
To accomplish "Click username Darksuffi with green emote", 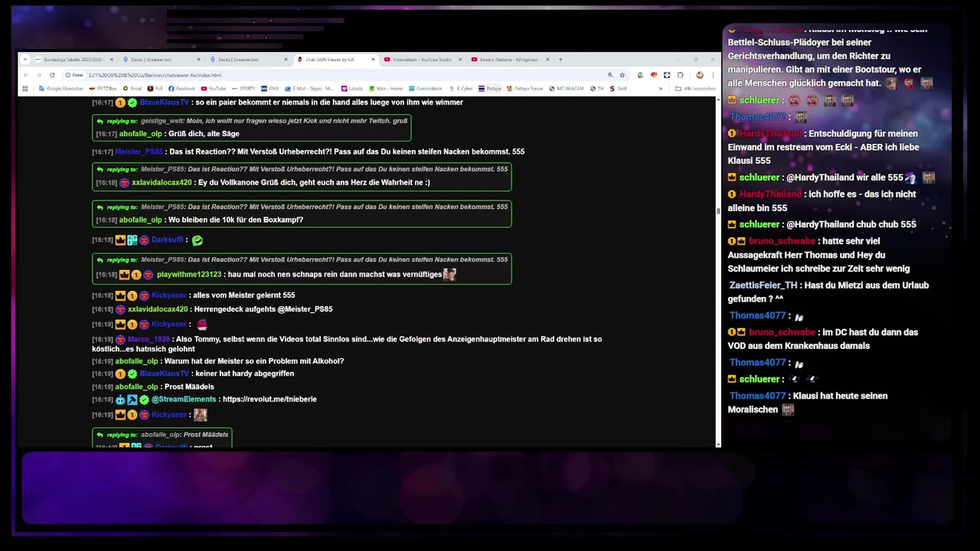I will [x=168, y=240].
